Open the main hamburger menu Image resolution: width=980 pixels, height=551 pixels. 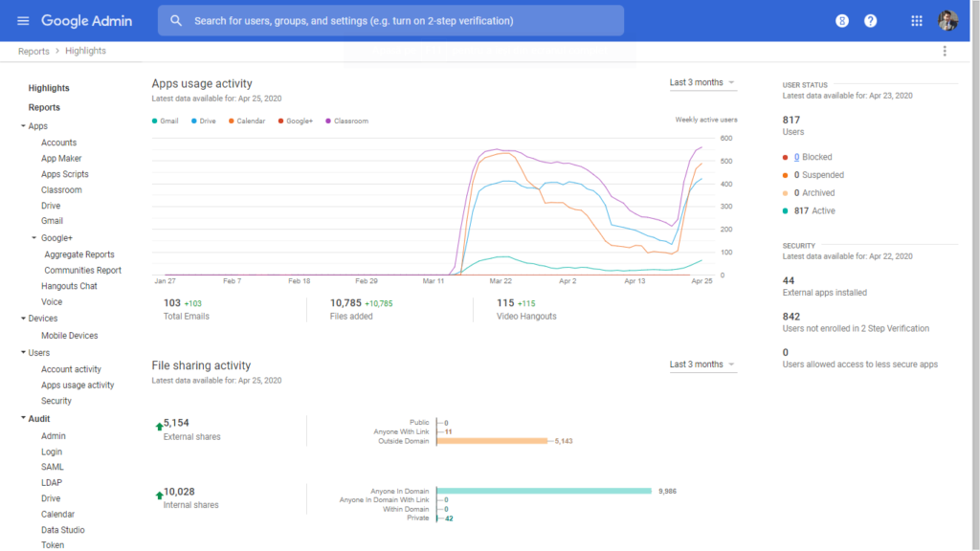[23, 21]
